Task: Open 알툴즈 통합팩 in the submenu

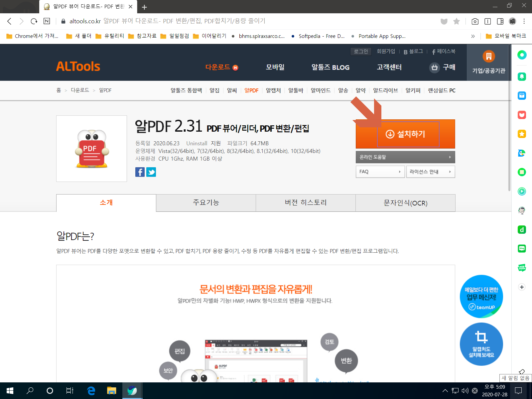Action: point(186,90)
